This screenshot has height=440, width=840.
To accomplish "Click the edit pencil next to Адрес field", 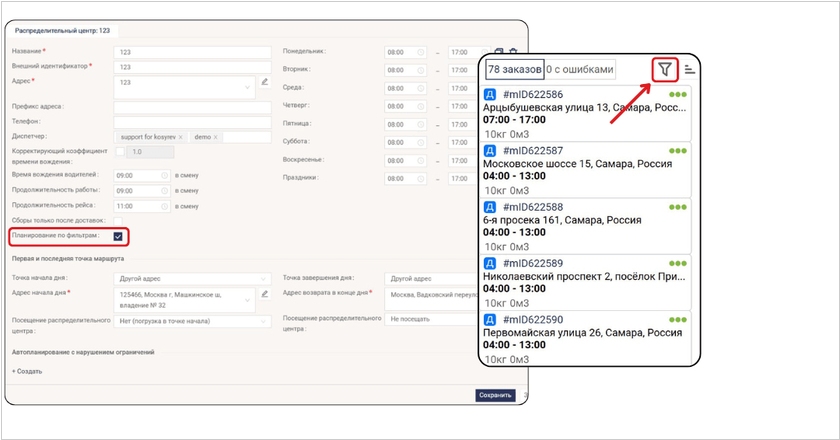I will click(265, 82).
